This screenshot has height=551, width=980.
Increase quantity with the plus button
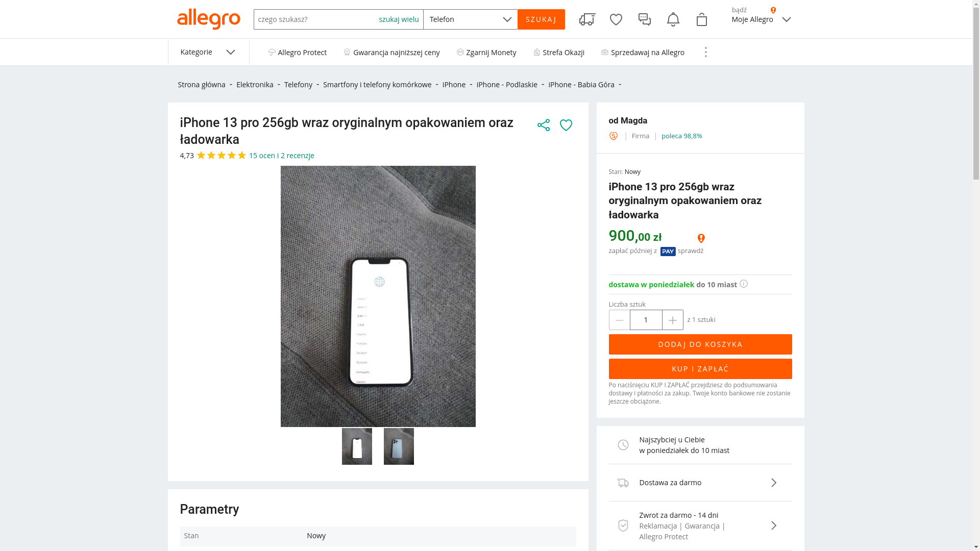tap(672, 320)
